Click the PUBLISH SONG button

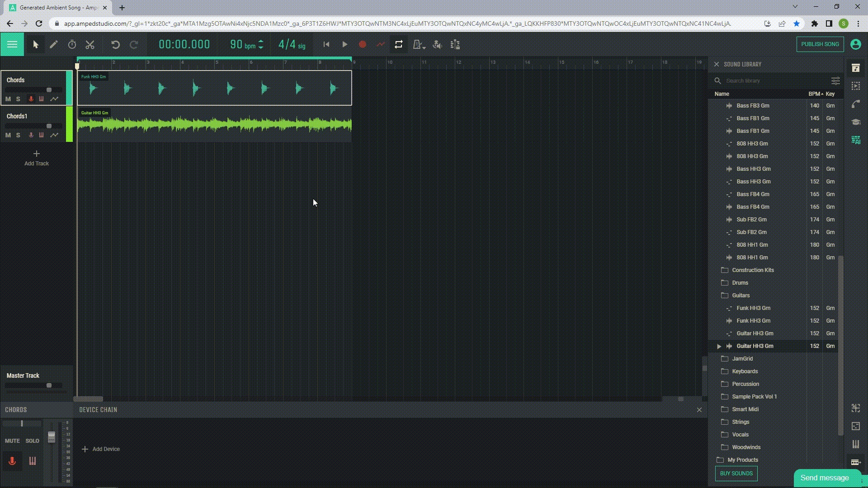pos(820,44)
